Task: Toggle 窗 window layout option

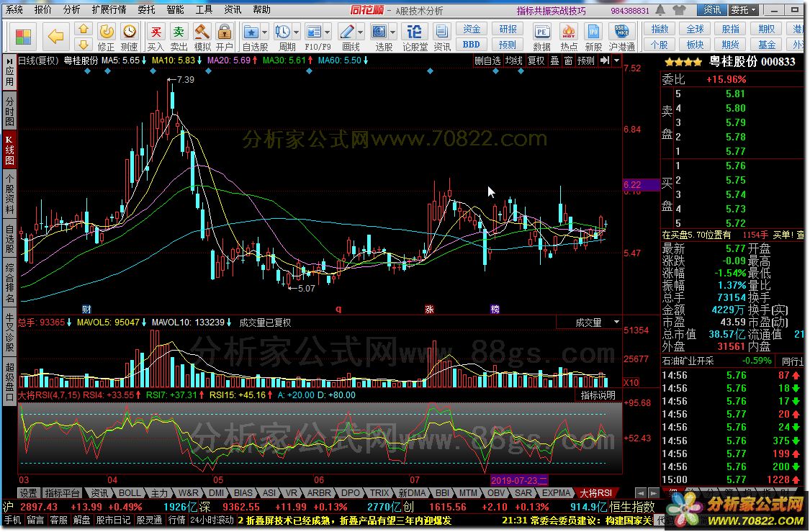Action: tap(568, 60)
